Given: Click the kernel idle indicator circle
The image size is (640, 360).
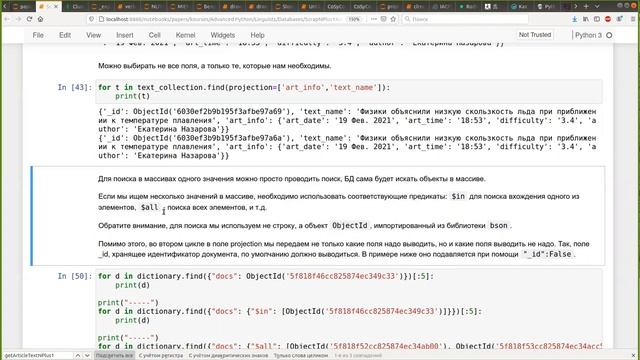Looking at the screenshot, I should [x=609, y=35].
